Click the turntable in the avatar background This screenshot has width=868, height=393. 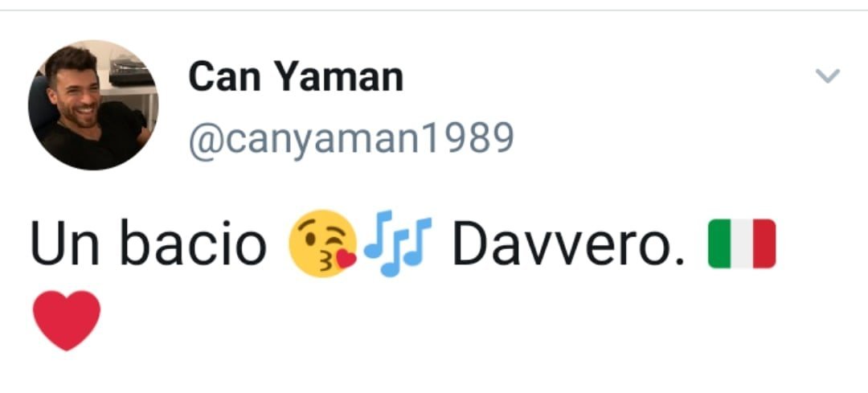pyautogui.click(x=131, y=73)
